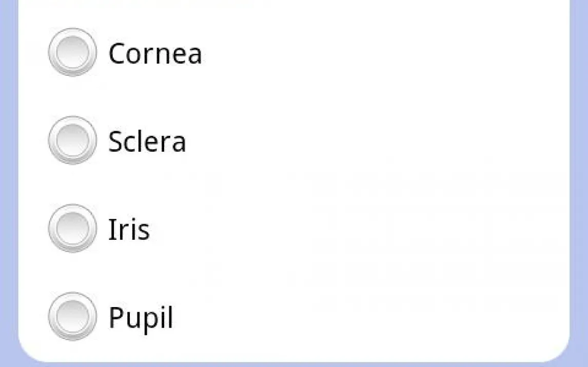588x367 pixels.
Task: Click the Iris answer label text
Action: pos(129,230)
